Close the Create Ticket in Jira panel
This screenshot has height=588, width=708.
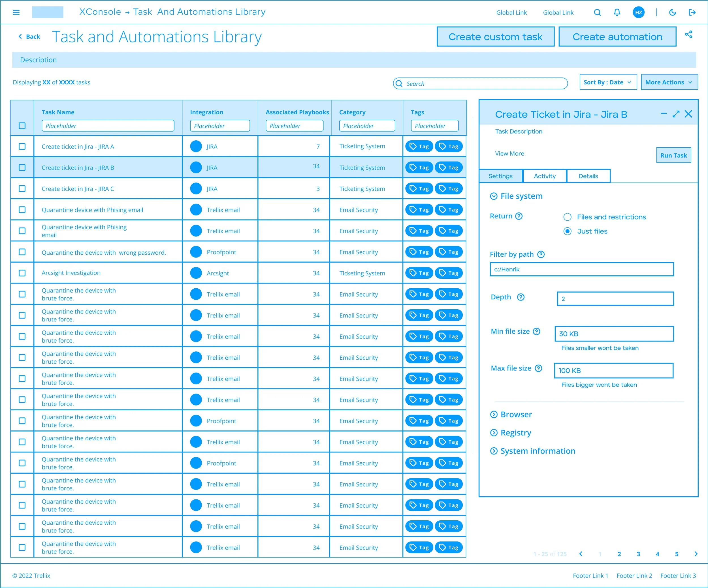tap(688, 114)
